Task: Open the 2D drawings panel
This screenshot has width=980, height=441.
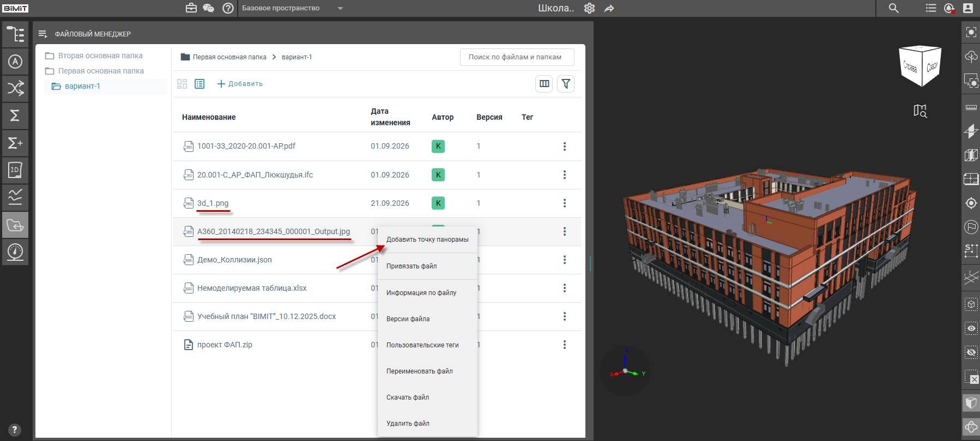Action: (15, 170)
